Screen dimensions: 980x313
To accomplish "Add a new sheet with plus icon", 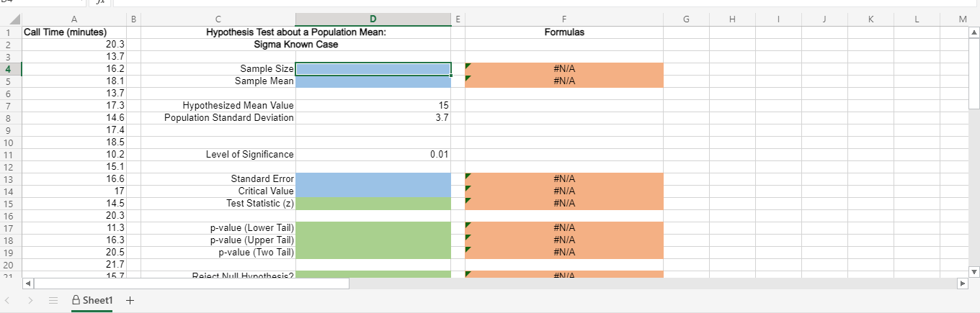I will pos(130,300).
